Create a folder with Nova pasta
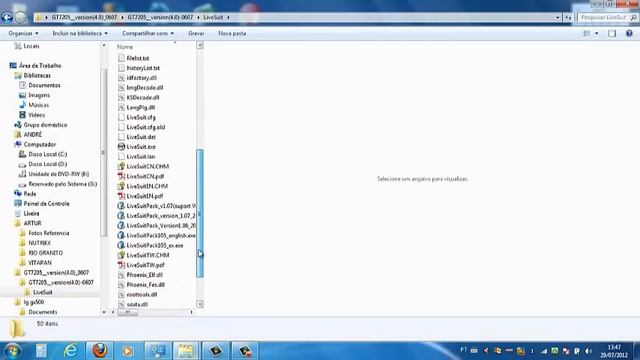The image size is (640, 360). (232, 33)
